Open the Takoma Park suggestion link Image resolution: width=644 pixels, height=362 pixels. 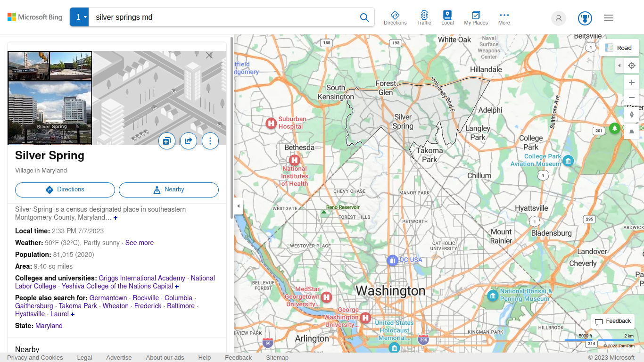pyautogui.click(x=78, y=306)
